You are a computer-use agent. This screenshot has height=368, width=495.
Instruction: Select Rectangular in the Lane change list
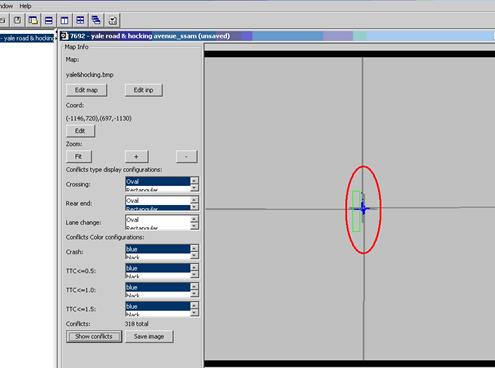coord(158,227)
